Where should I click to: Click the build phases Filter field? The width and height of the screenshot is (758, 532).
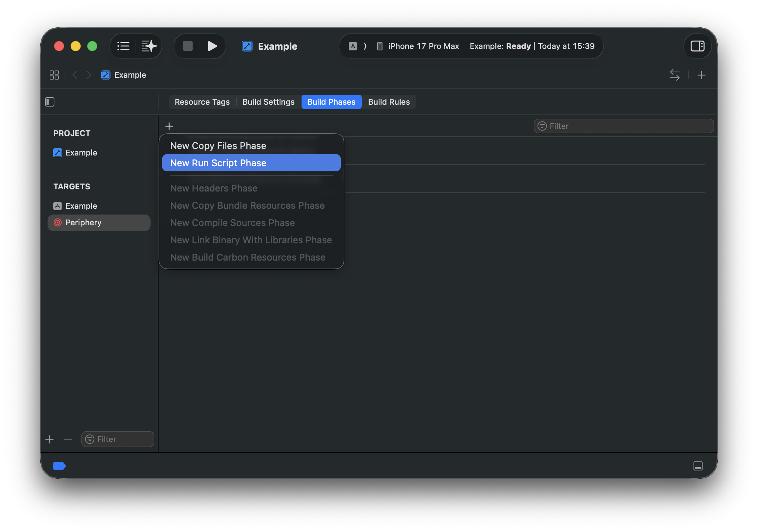(x=623, y=126)
